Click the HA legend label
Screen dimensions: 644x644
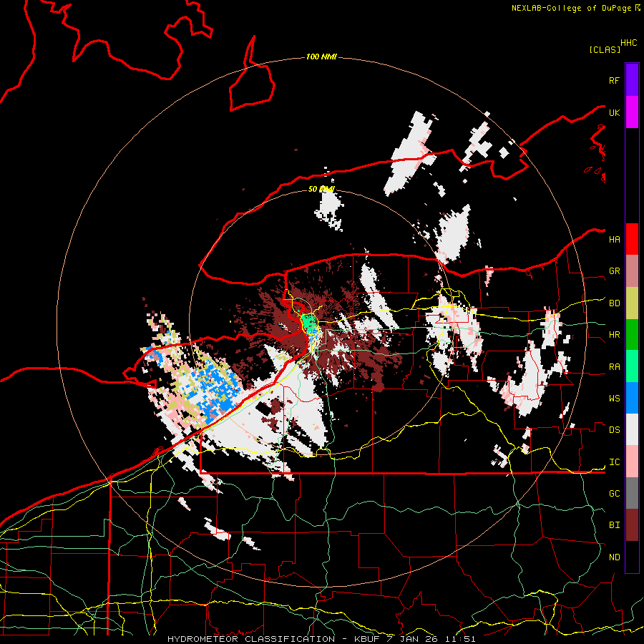tap(614, 240)
